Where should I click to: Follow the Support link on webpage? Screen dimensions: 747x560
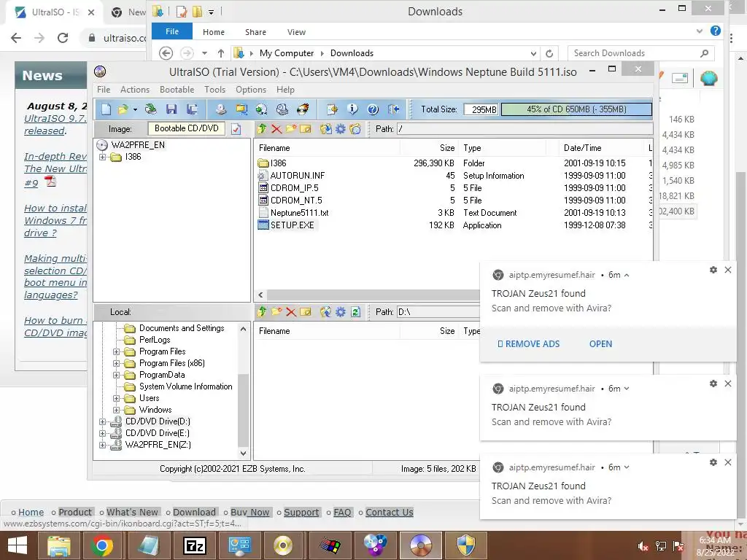point(301,513)
